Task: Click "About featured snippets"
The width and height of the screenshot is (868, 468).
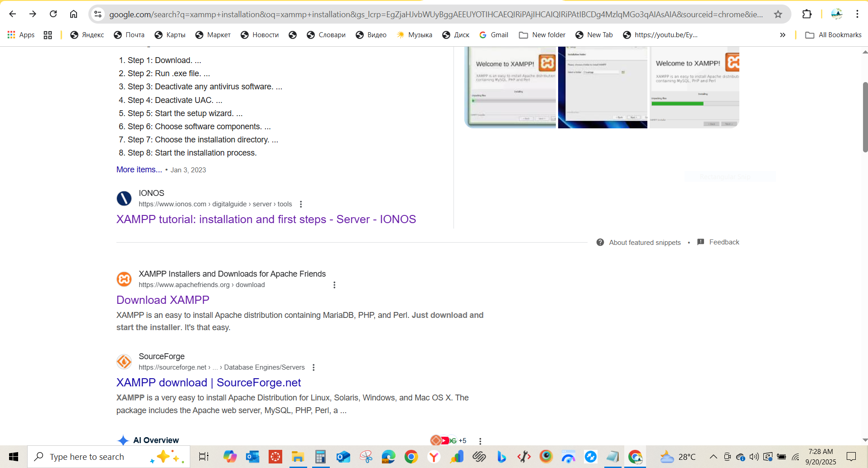Action: (645, 242)
